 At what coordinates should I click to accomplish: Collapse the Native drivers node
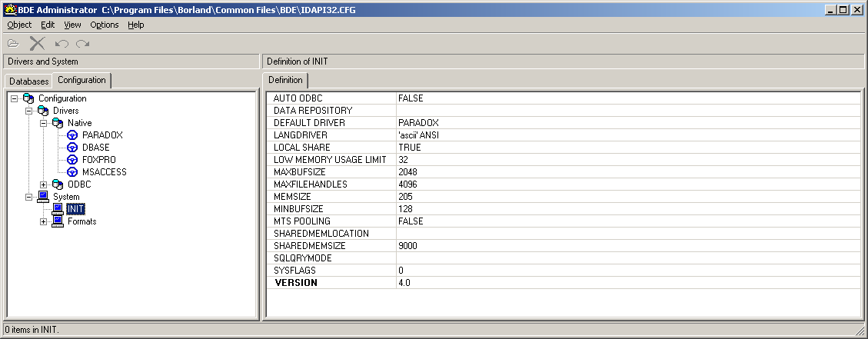point(44,123)
